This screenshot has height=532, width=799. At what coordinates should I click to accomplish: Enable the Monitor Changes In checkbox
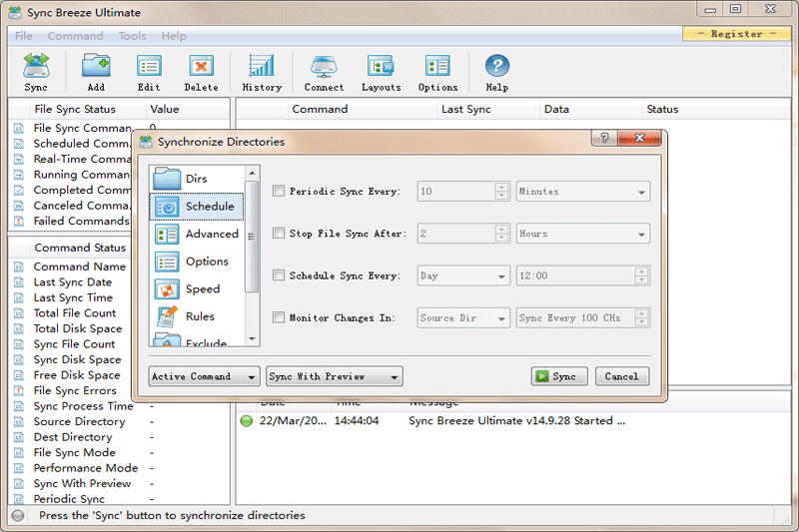click(279, 317)
